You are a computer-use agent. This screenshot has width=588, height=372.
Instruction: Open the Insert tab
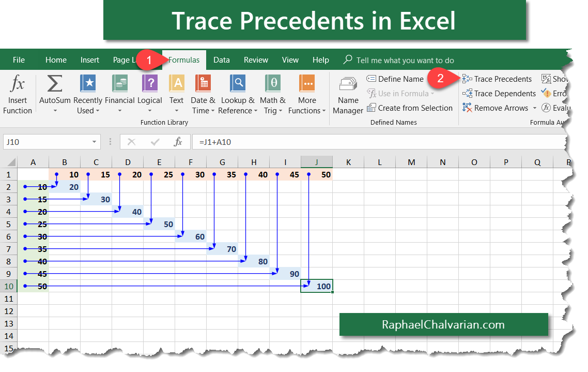[89, 60]
